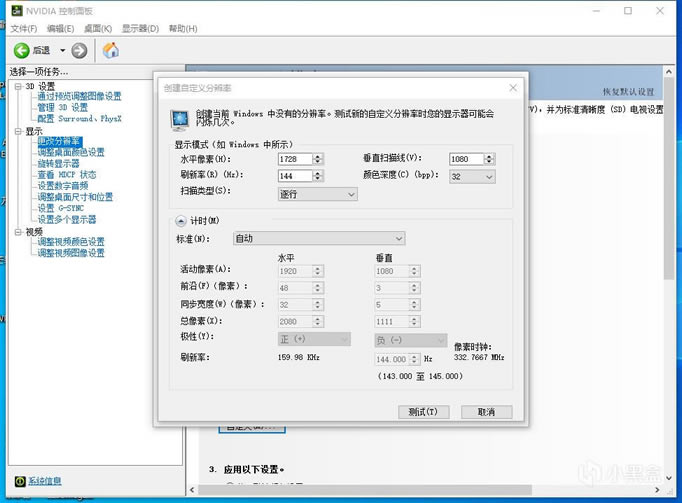Viewport: 682px width, 503px height.
Task: Click the 系统信息 link
Action: point(45,481)
